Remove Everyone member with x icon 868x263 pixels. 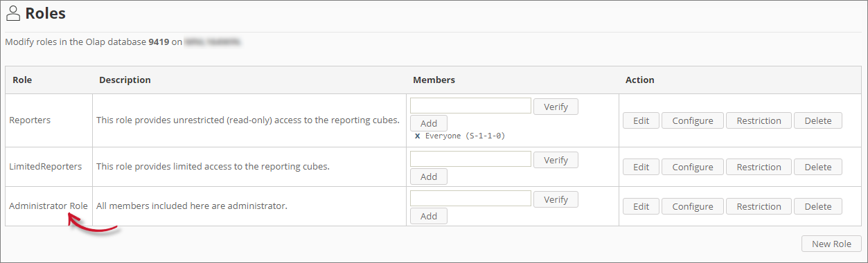point(417,136)
